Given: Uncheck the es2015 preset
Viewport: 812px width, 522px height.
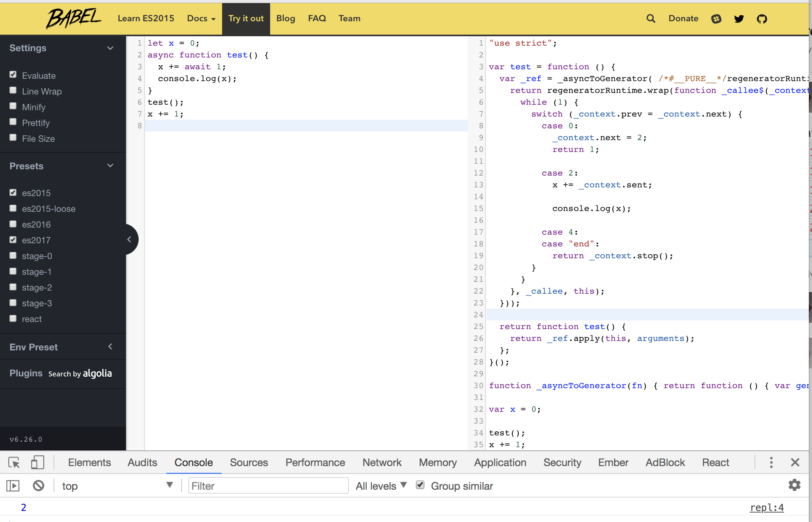Looking at the screenshot, I should [13, 192].
